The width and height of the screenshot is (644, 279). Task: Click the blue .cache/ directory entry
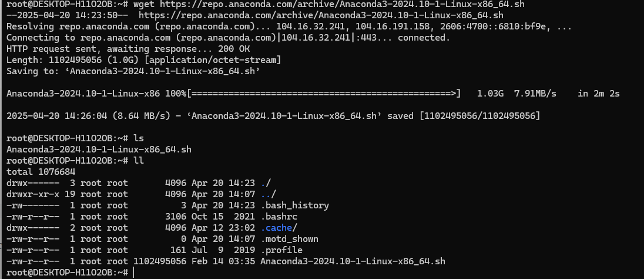coord(279,228)
